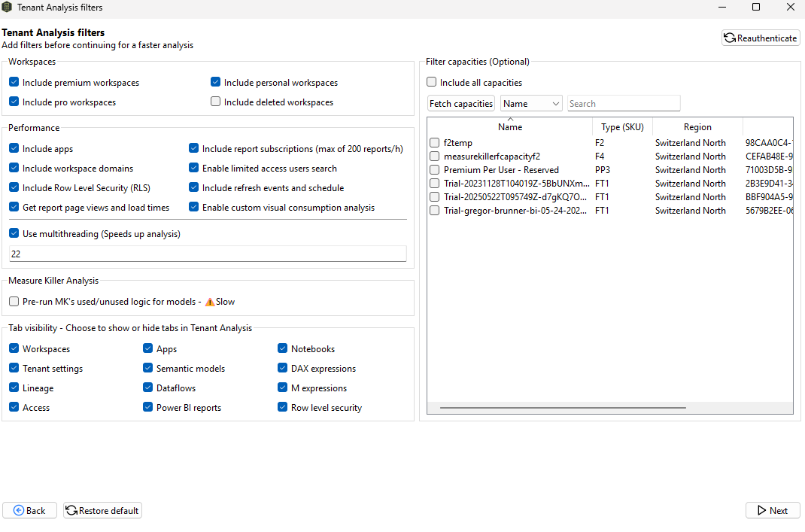This screenshot has height=532, width=805.
Task: Open the Name filter dropdown
Action: point(531,103)
